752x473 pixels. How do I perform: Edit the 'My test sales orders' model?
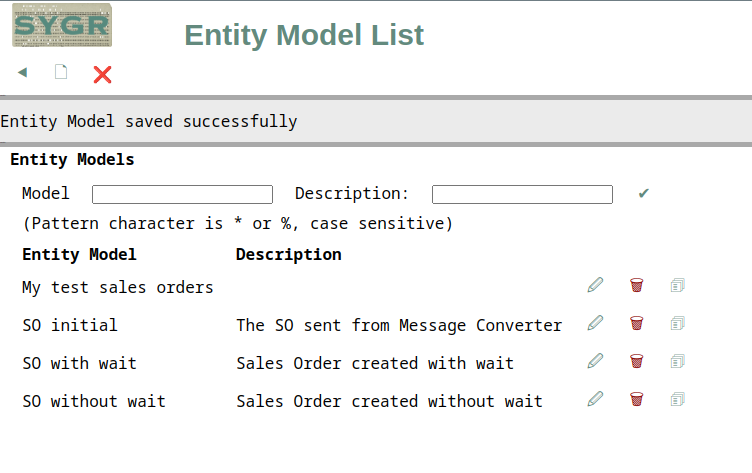(595, 285)
